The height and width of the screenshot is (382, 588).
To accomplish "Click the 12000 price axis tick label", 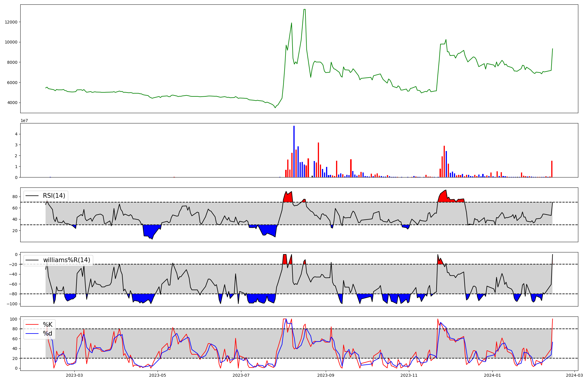I will [x=11, y=22].
